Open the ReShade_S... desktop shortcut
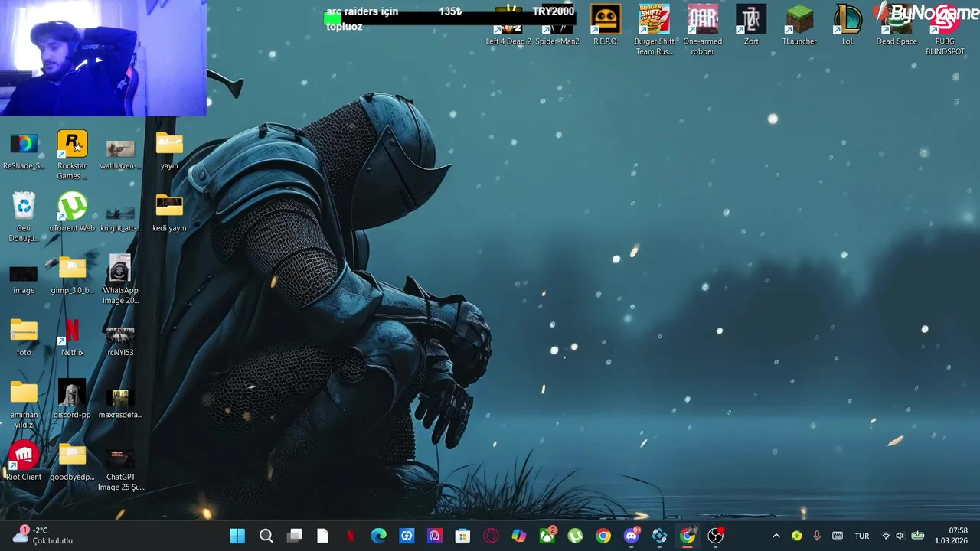This screenshot has width=980, height=551. [24, 151]
